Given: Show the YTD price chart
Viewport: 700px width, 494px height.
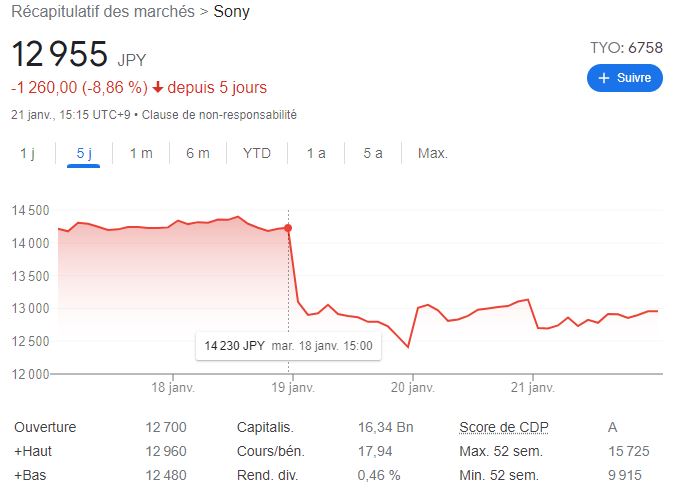Looking at the screenshot, I should (257, 153).
